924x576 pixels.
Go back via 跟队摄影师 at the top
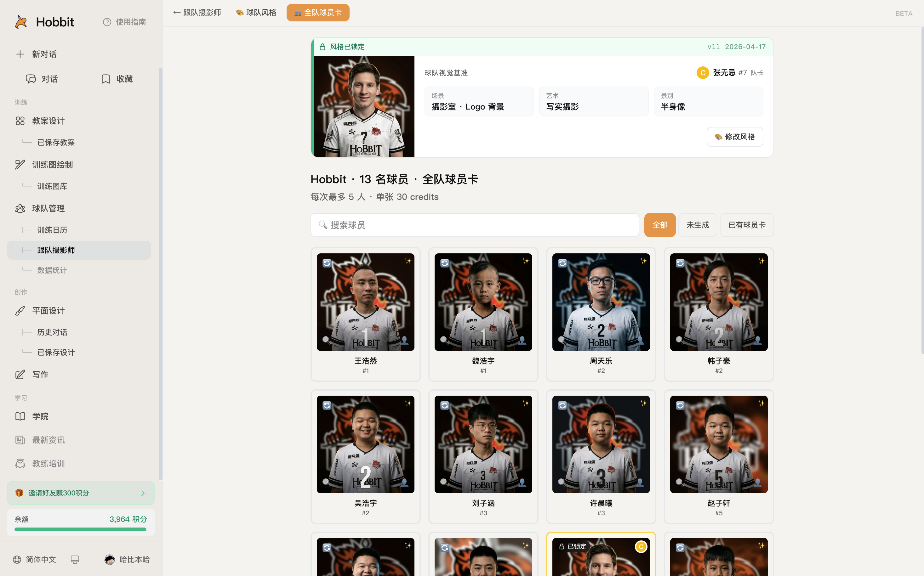pos(197,12)
